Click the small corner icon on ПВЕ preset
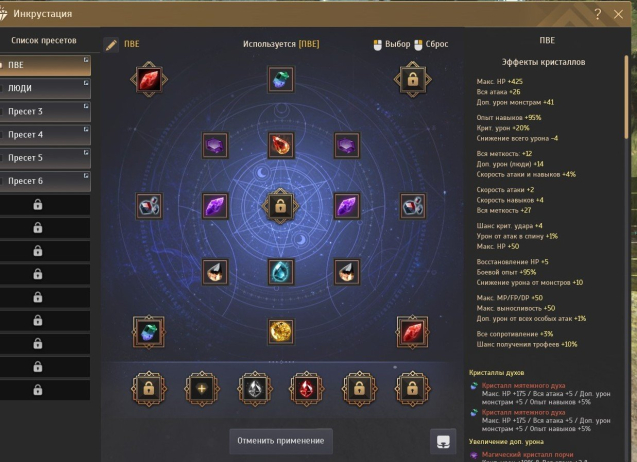 coord(86,60)
